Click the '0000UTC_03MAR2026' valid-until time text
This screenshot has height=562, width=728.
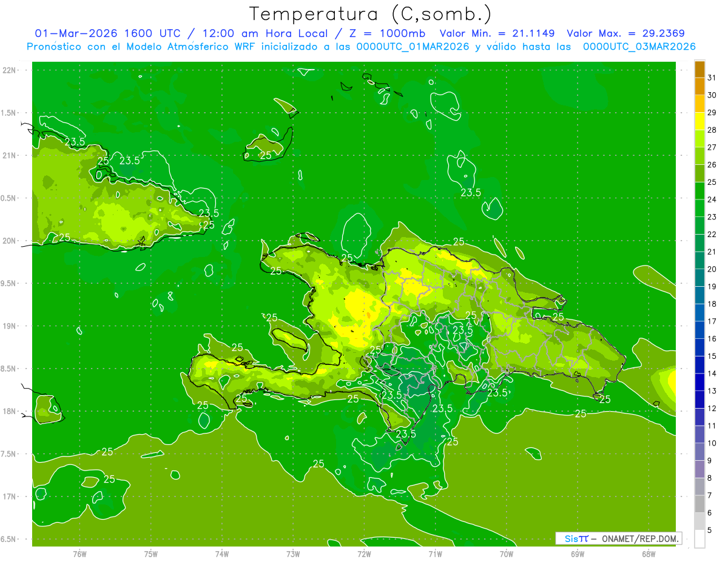[639, 47]
